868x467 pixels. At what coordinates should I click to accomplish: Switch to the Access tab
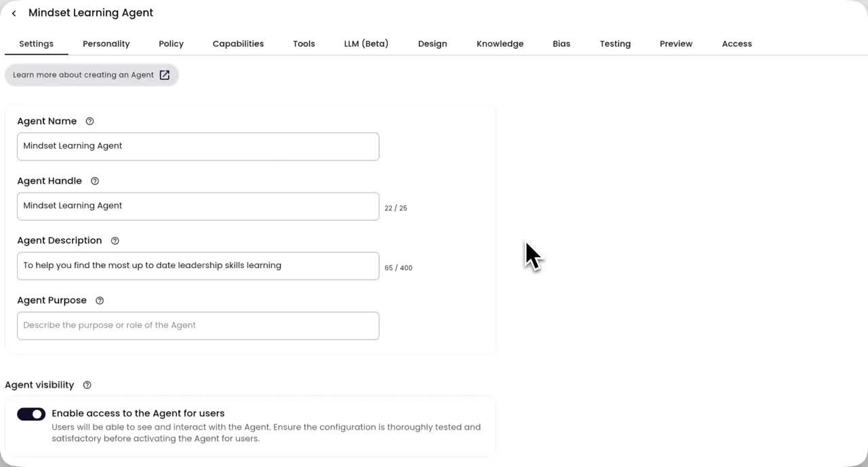pos(736,43)
